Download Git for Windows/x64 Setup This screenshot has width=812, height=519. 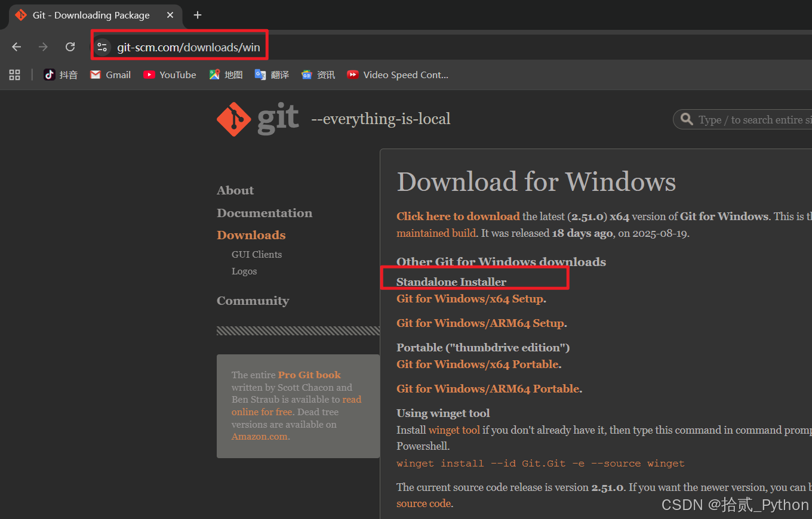click(x=470, y=298)
